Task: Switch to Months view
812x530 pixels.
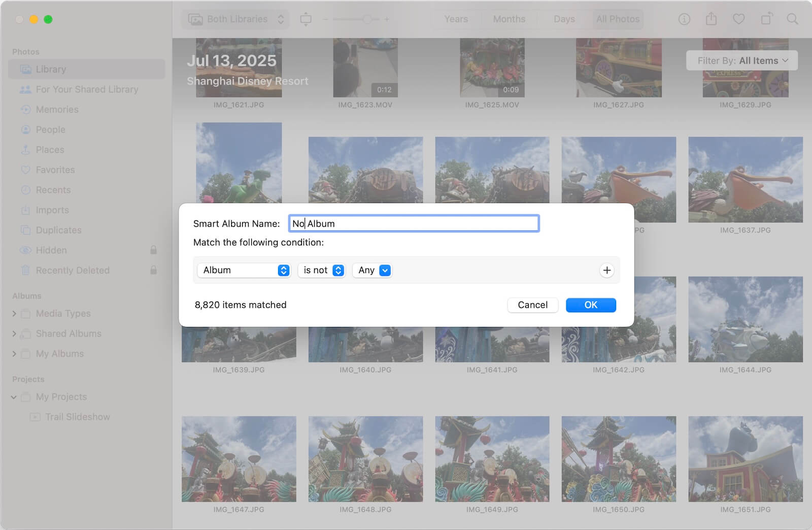Action: click(x=509, y=19)
